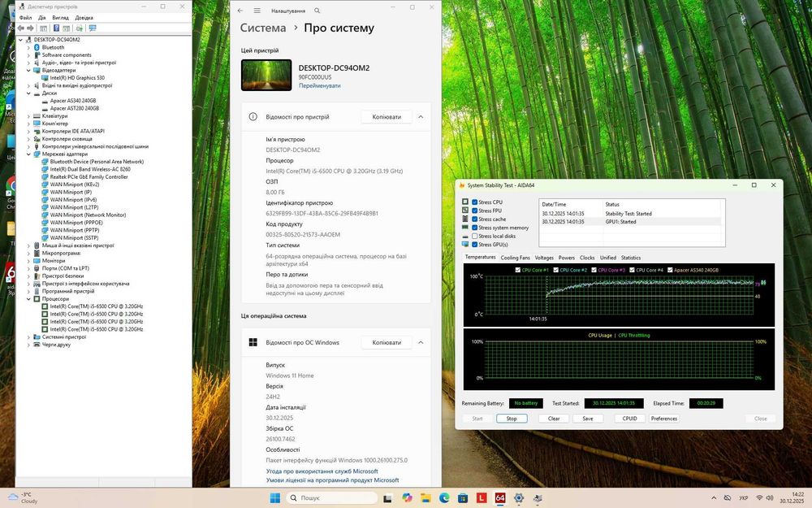Collapse Відомості про пристрій section chevron
The height and width of the screenshot is (508, 812).
click(421, 116)
